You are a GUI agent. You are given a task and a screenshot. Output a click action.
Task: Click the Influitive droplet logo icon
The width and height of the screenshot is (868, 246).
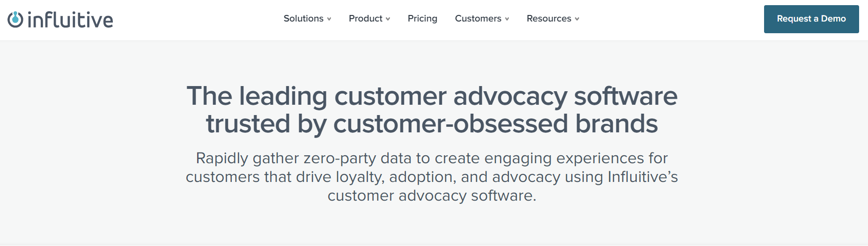tap(15, 19)
